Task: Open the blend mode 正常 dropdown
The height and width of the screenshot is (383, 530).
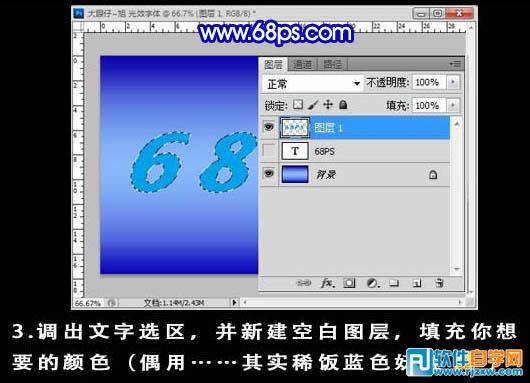Action: click(x=313, y=83)
